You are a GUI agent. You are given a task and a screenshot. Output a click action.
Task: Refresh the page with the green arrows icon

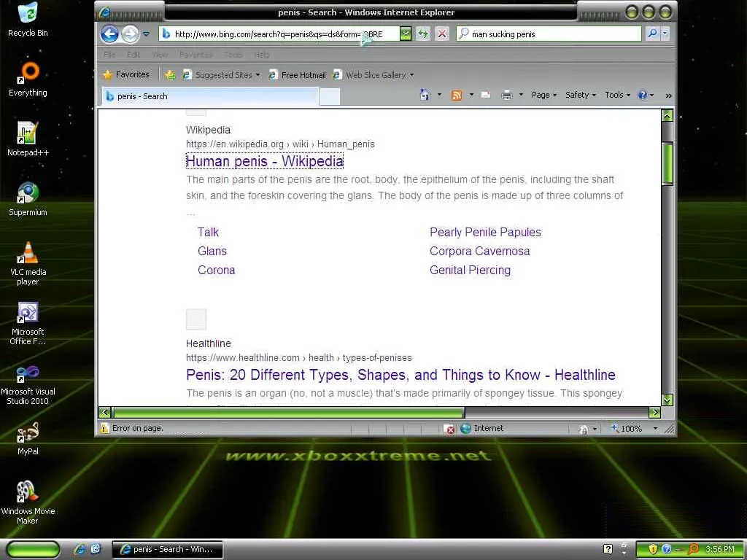coord(423,34)
